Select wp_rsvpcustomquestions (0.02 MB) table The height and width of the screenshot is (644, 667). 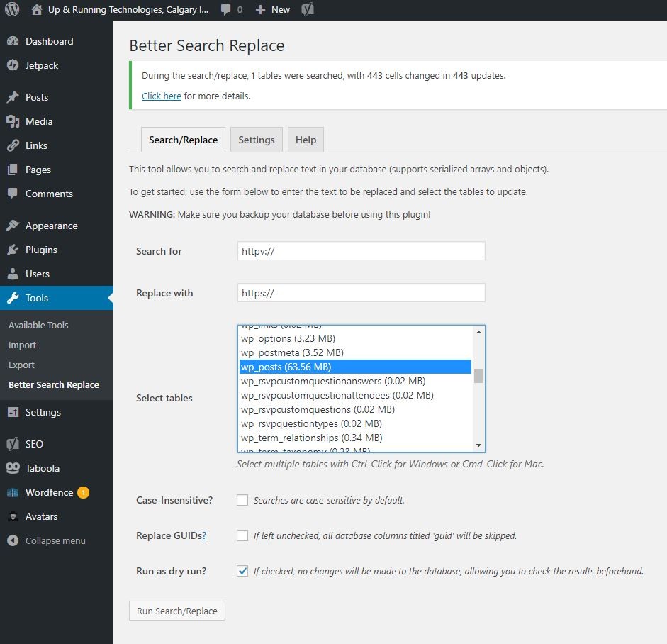(355, 409)
